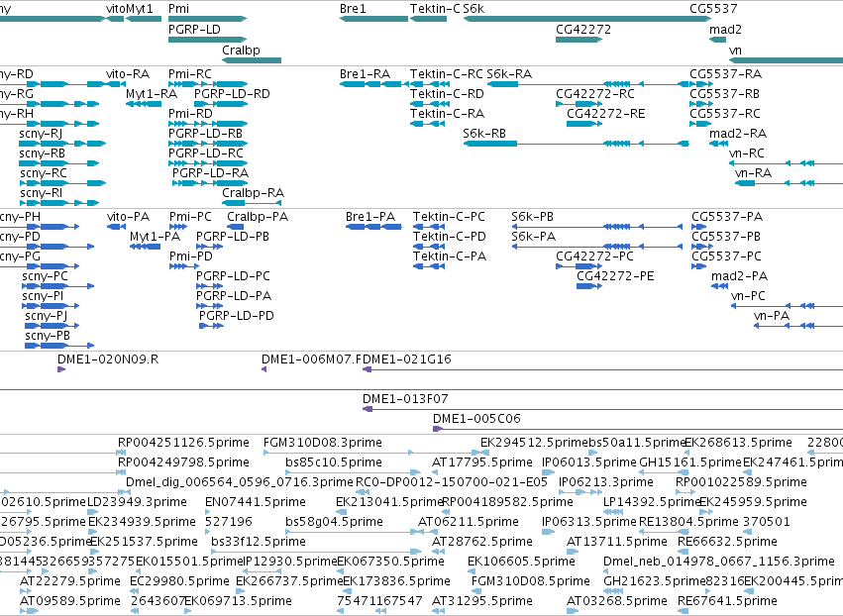Select the S6k gene bar

point(587,19)
